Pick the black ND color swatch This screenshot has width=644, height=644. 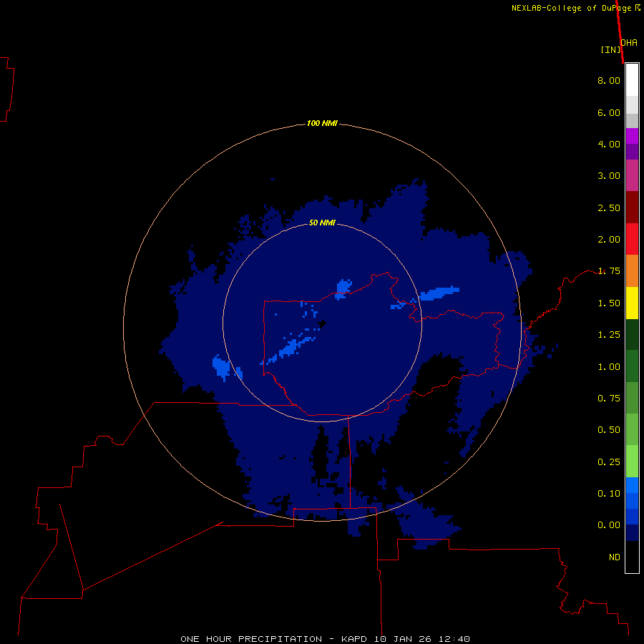tap(632, 557)
